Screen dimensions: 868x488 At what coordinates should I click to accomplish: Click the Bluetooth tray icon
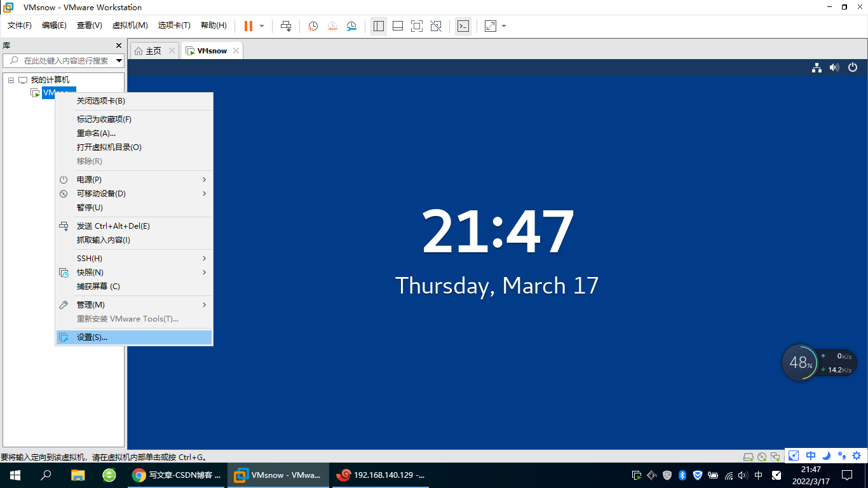click(682, 475)
